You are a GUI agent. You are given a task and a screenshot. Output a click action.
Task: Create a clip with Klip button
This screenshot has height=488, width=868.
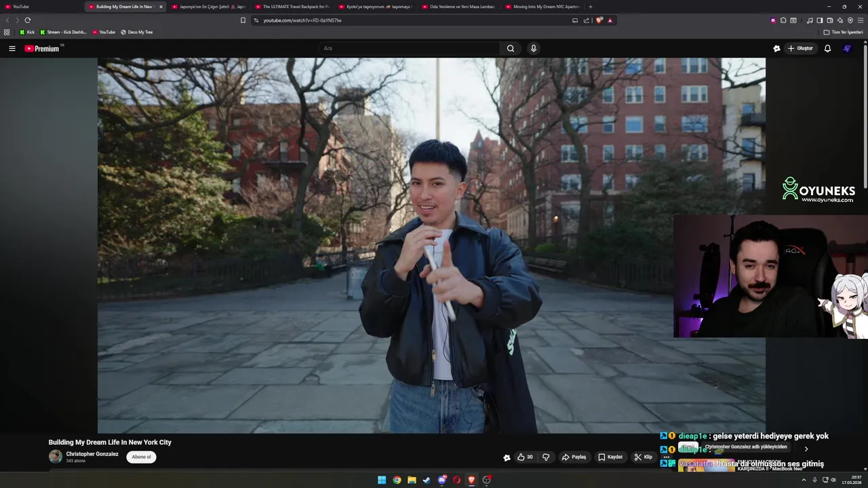pos(643,457)
